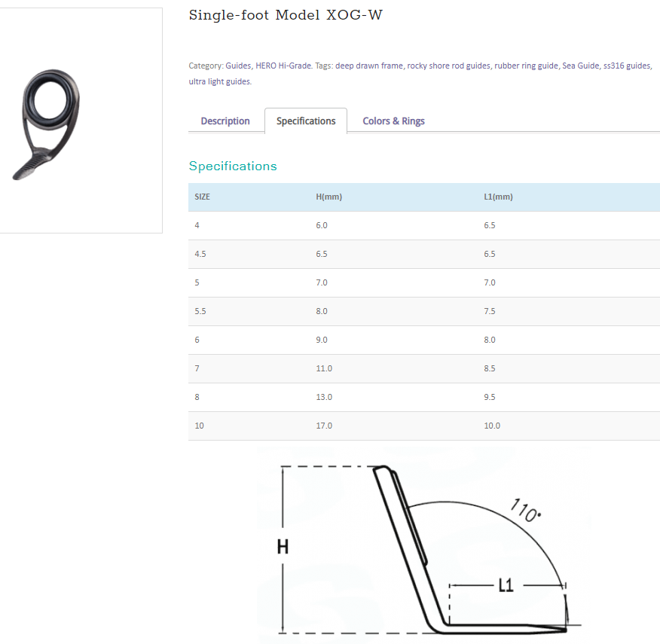Follow the HERO Hi-Grade category link
This screenshot has width=660, height=644.
(x=283, y=66)
